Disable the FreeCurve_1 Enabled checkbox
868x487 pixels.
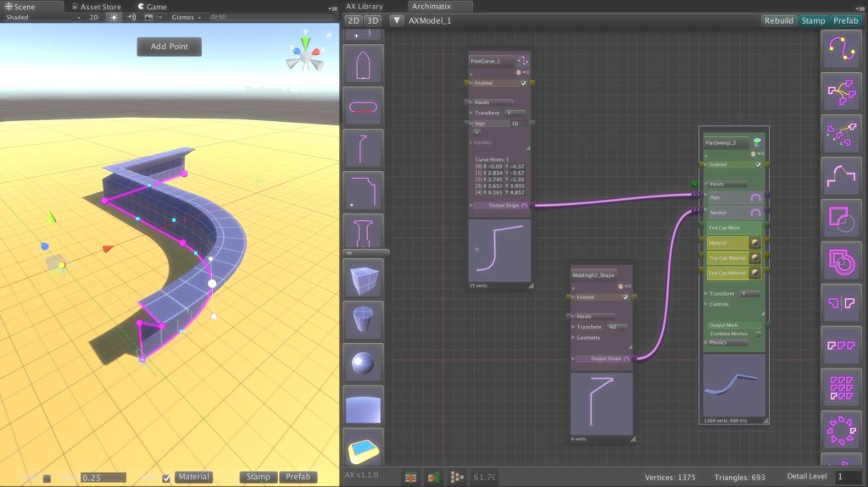(524, 83)
